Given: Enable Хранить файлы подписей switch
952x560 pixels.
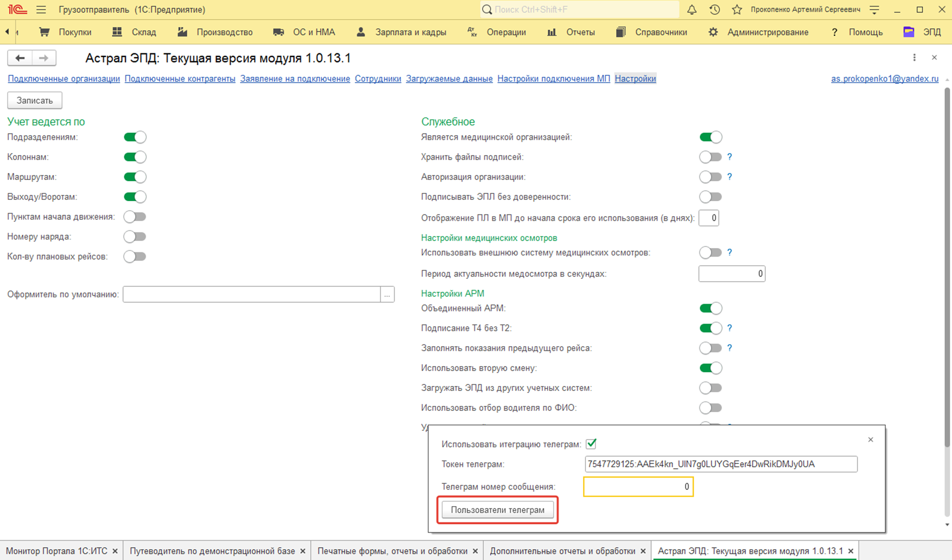Looking at the screenshot, I should 711,157.
